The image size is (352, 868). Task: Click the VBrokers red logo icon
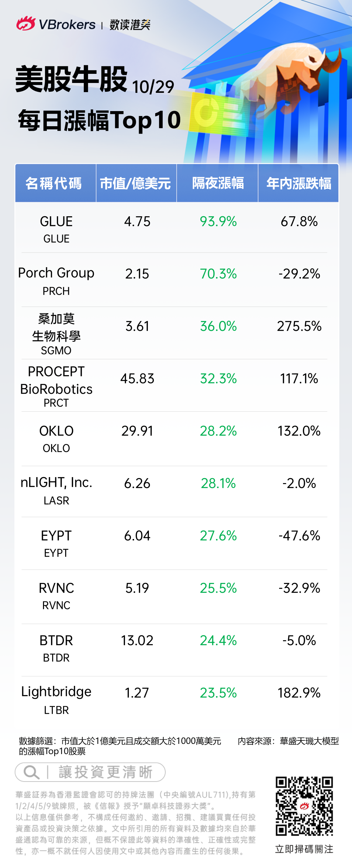click(x=25, y=24)
